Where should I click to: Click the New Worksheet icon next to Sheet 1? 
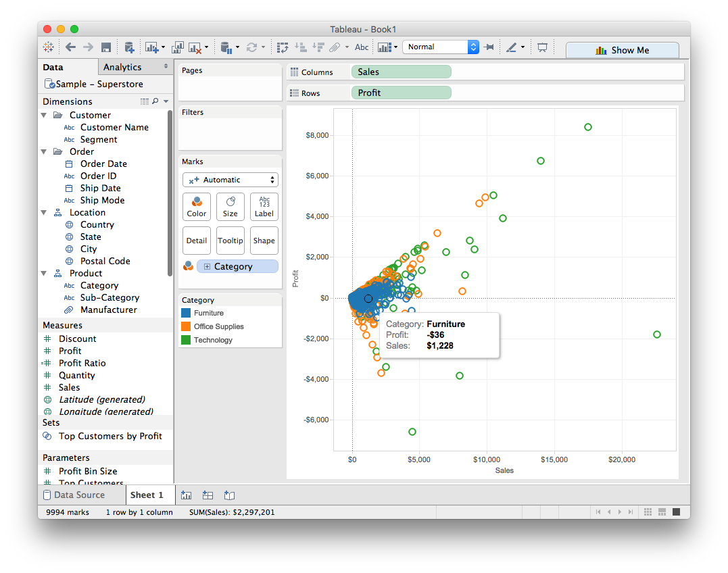pyautogui.click(x=186, y=495)
